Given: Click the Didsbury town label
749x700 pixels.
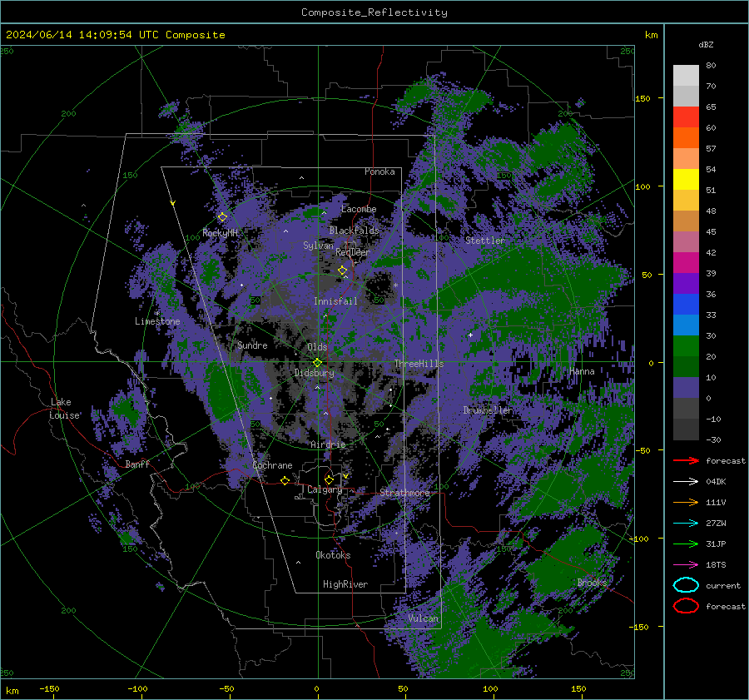Looking at the screenshot, I should (314, 373).
